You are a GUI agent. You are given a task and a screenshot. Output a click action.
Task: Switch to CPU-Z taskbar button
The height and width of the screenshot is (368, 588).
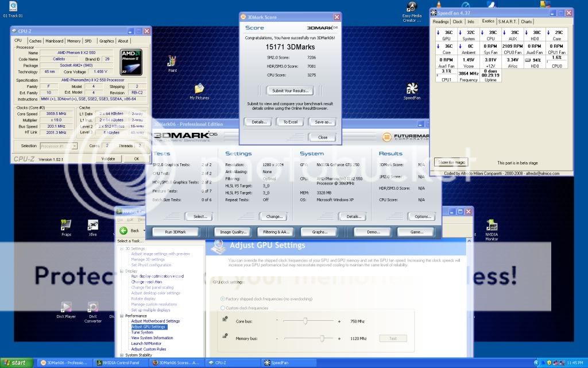point(232,363)
